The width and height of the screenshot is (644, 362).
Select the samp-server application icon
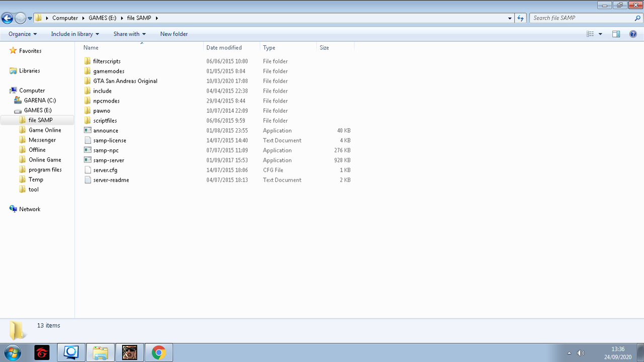pos(88,160)
